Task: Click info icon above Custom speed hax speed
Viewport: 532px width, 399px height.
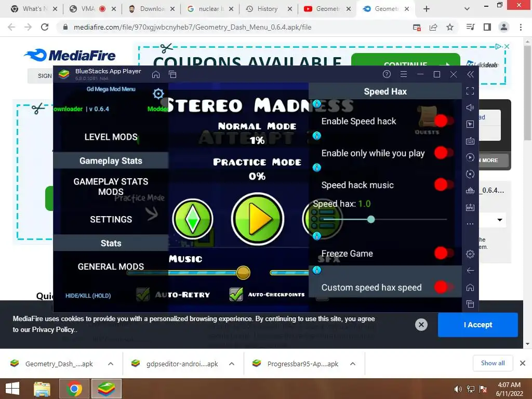Action: (317, 270)
